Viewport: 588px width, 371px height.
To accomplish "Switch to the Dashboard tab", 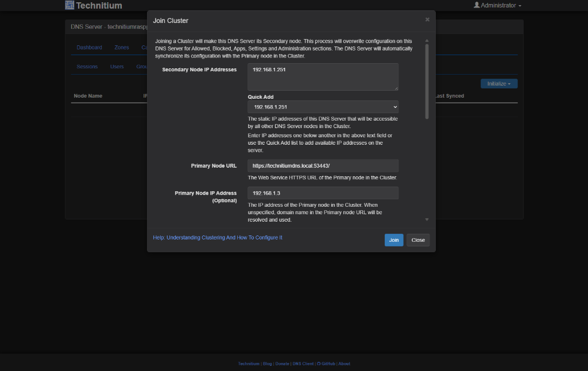I will (x=89, y=47).
